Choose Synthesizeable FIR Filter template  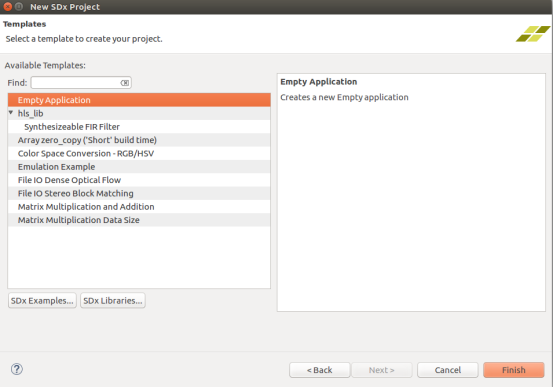[x=139, y=127]
